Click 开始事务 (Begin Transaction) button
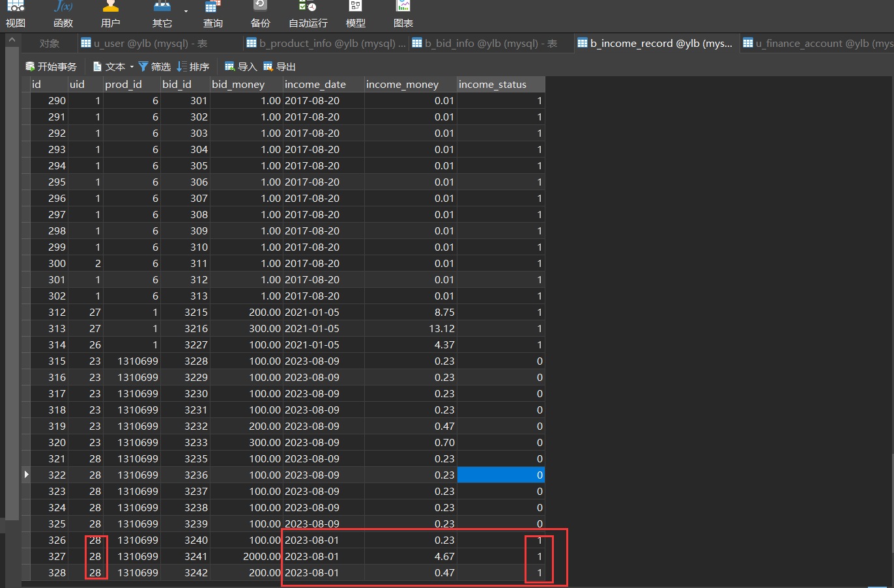Viewport: 894px width, 588px height. click(x=51, y=66)
